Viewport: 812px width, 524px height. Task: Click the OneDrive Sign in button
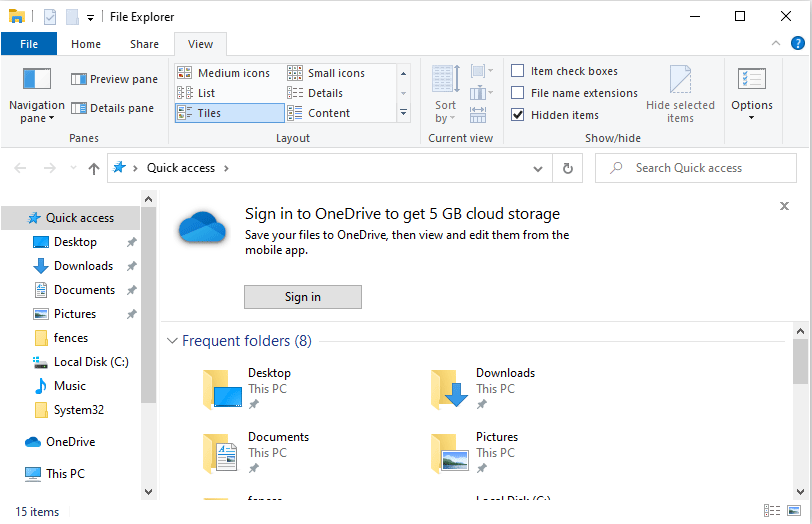tap(303, 297)
